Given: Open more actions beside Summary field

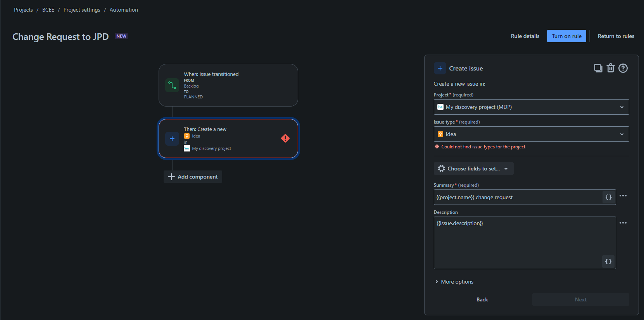Looking at the screenshot, I should (x=623, y=196).
